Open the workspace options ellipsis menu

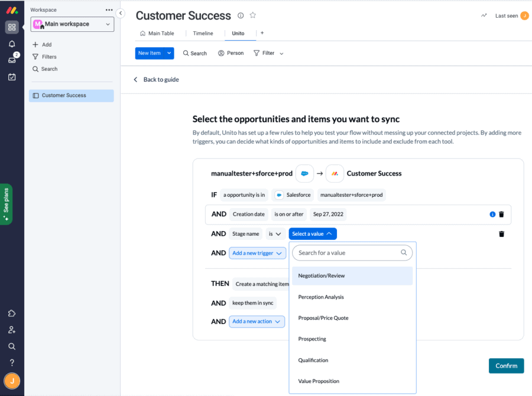[x=109, y=9]
